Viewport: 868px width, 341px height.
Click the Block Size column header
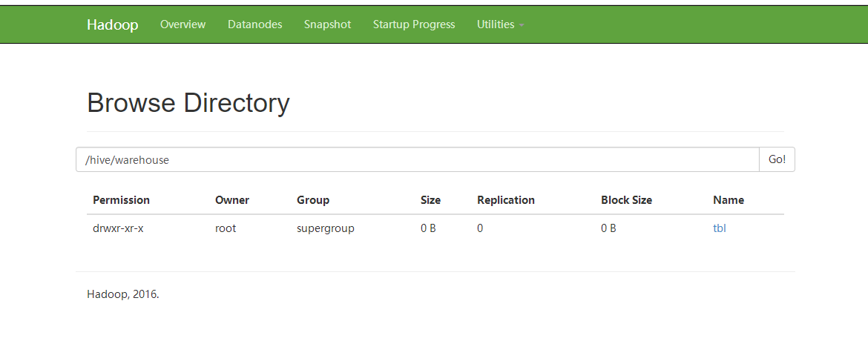pos(626,200)
